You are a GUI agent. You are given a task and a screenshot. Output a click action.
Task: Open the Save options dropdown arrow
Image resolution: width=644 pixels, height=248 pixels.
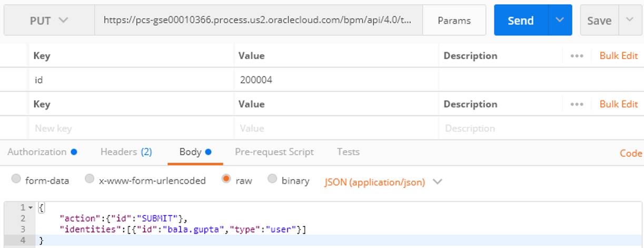[x=630, y=20]
